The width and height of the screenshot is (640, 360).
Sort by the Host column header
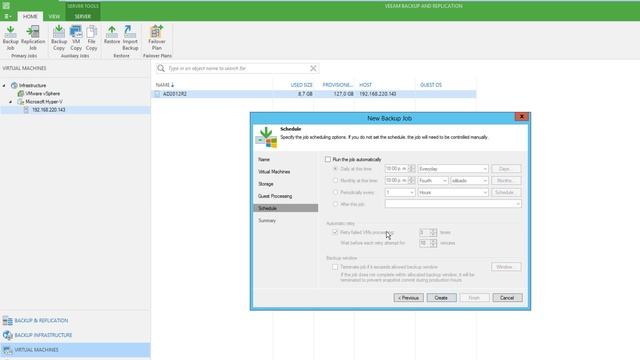[365, 85]
